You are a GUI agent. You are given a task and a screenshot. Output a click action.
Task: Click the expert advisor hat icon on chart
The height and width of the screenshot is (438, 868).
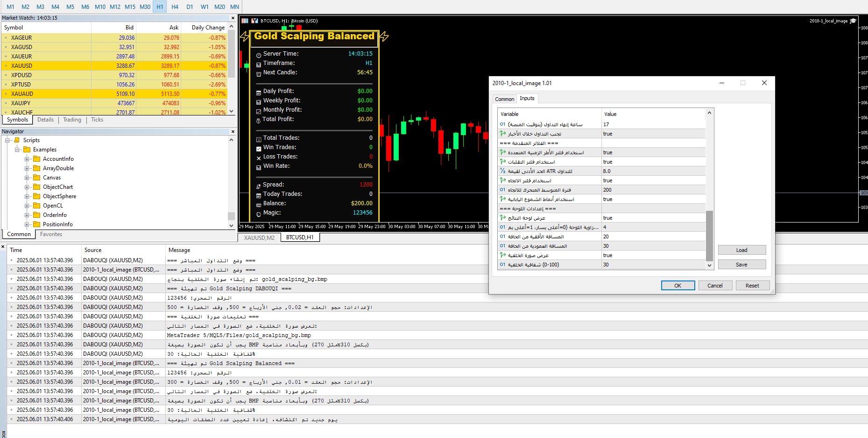coord(853,21)
